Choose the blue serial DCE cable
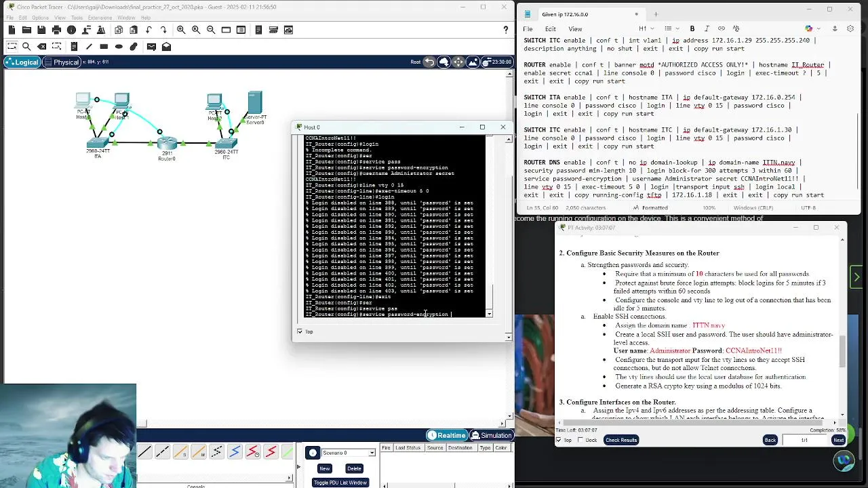The width and height of the screenshot is (868, 488). click(x=235, y=452)
